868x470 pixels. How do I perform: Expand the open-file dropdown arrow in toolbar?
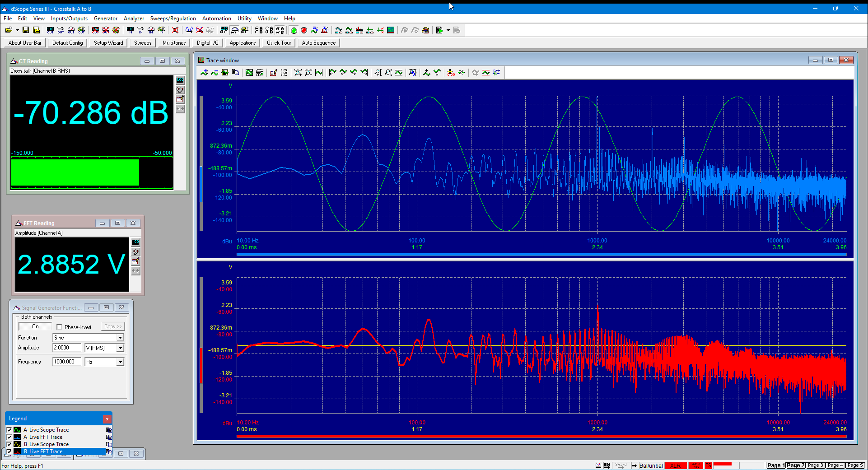pyautogui.click(x=17, y=30)
